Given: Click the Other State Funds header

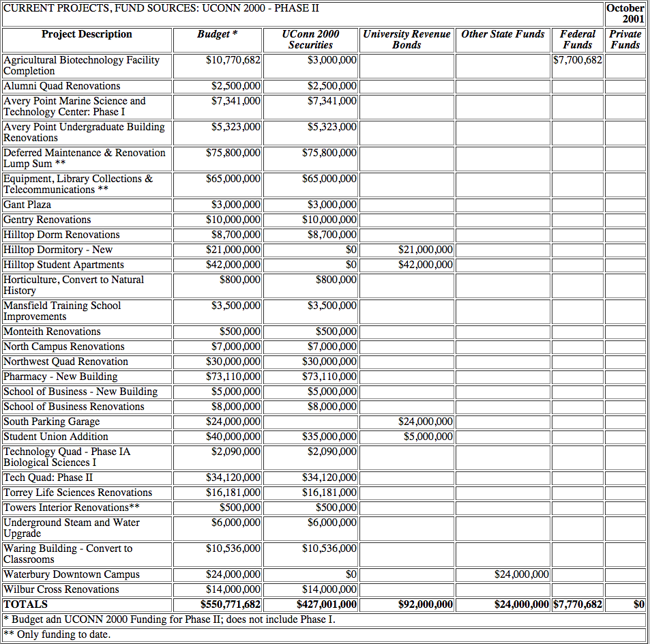Looking at the screenshot, I should 503,34.
